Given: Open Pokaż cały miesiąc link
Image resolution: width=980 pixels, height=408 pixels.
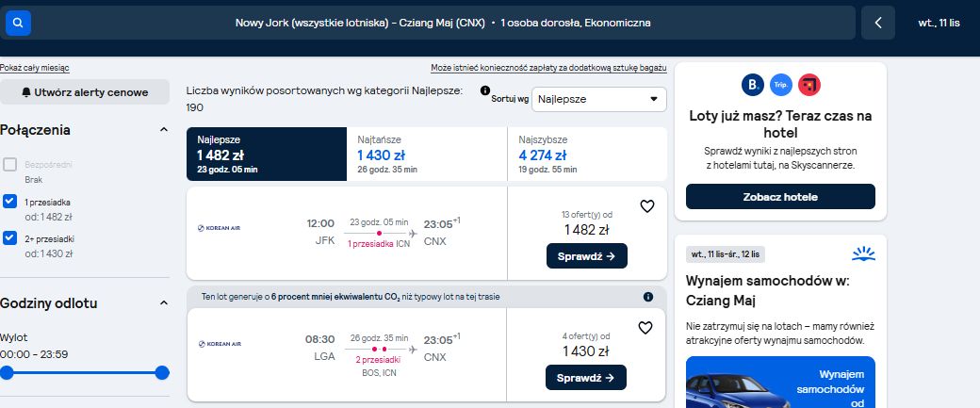Looking at the screenshot, I should (x=34, y=68).
